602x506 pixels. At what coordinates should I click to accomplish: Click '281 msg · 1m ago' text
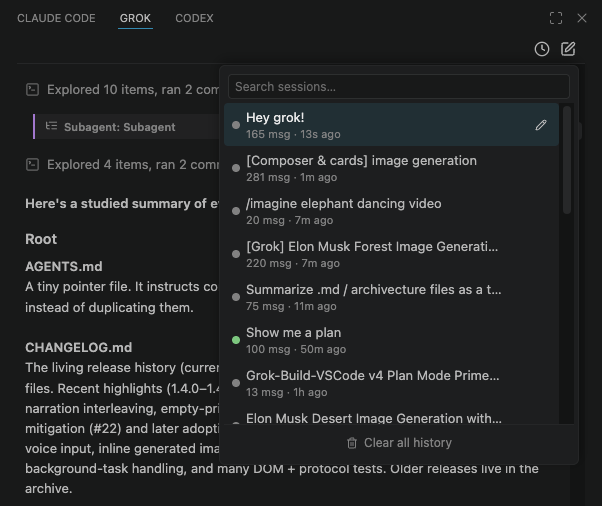291,177
